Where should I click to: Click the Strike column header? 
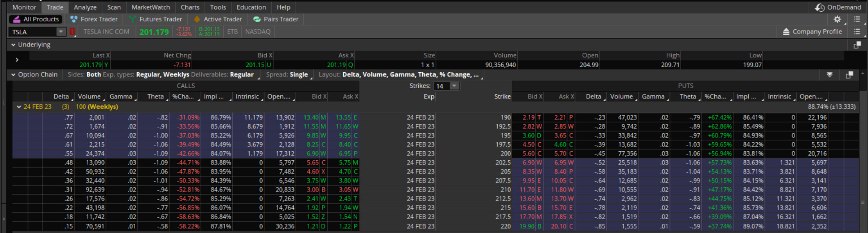[502, 96]
